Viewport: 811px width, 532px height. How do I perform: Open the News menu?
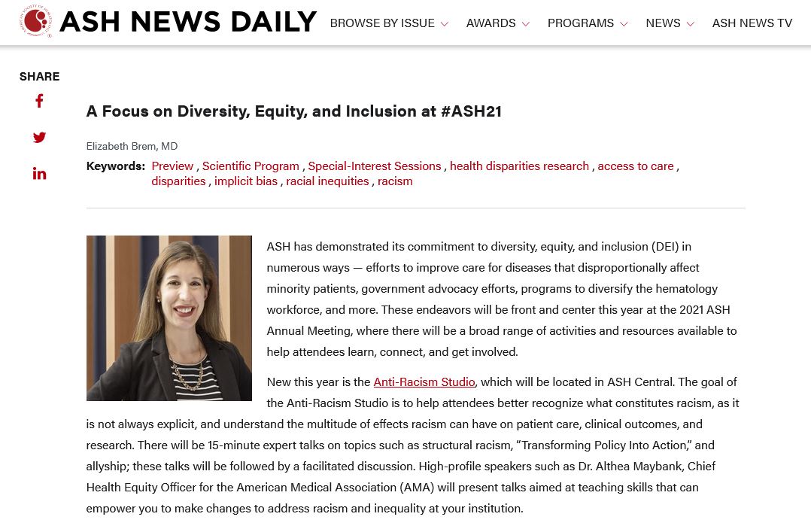(x=663, y=23)
